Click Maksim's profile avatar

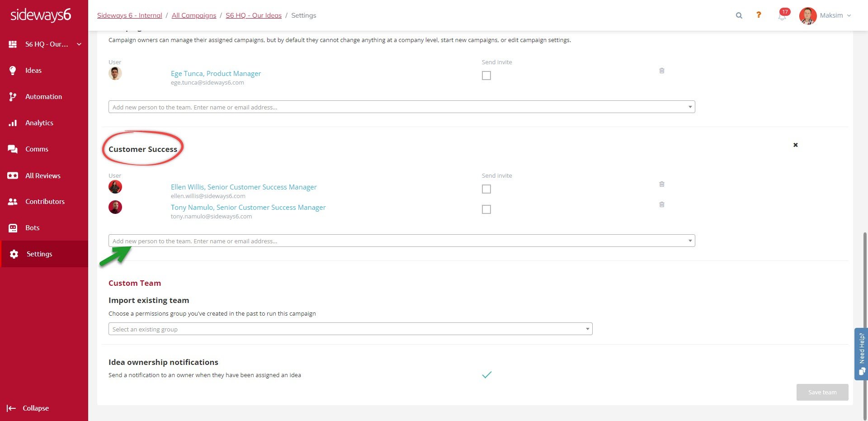tap(808, 15)
